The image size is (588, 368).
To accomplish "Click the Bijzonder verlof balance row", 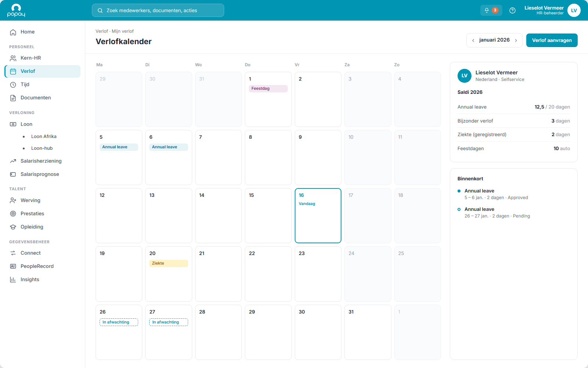I will point(514,121).
